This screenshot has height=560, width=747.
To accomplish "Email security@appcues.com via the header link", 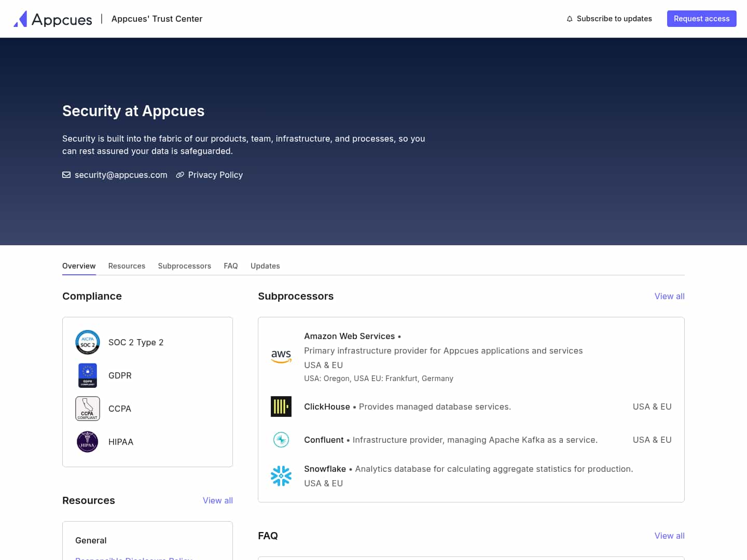I will click(121, 175).
